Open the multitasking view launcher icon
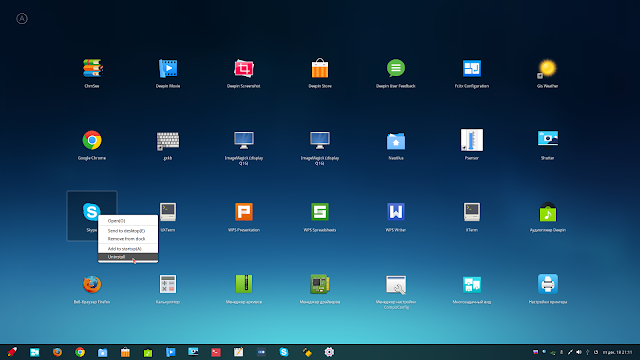Screen dimensions: 640x360 472,284
